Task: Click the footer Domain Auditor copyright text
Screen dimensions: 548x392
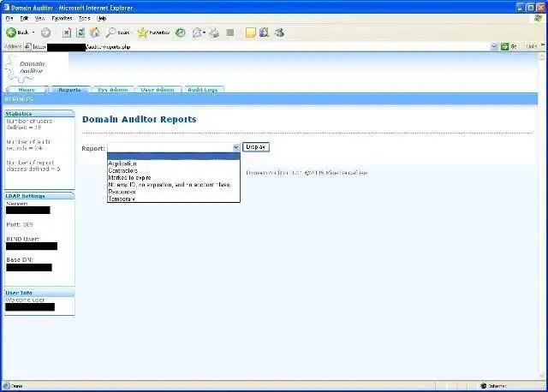Action: tap(307, 173)
